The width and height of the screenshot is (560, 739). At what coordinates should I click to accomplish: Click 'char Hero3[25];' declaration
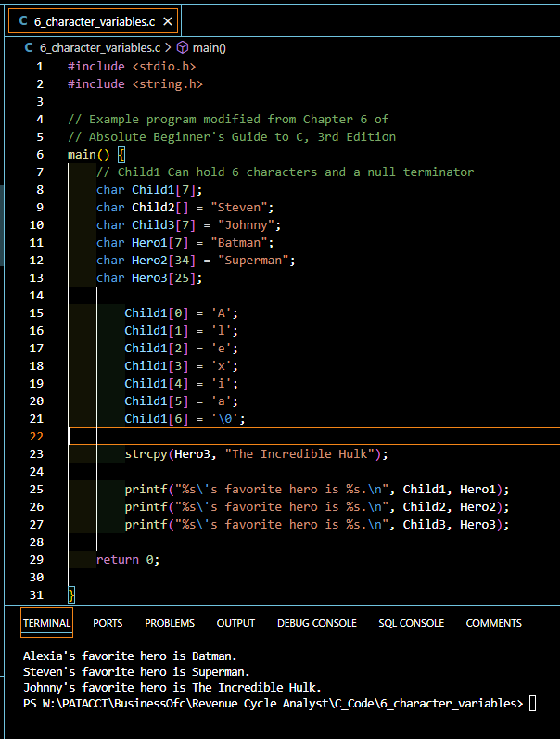149,278
